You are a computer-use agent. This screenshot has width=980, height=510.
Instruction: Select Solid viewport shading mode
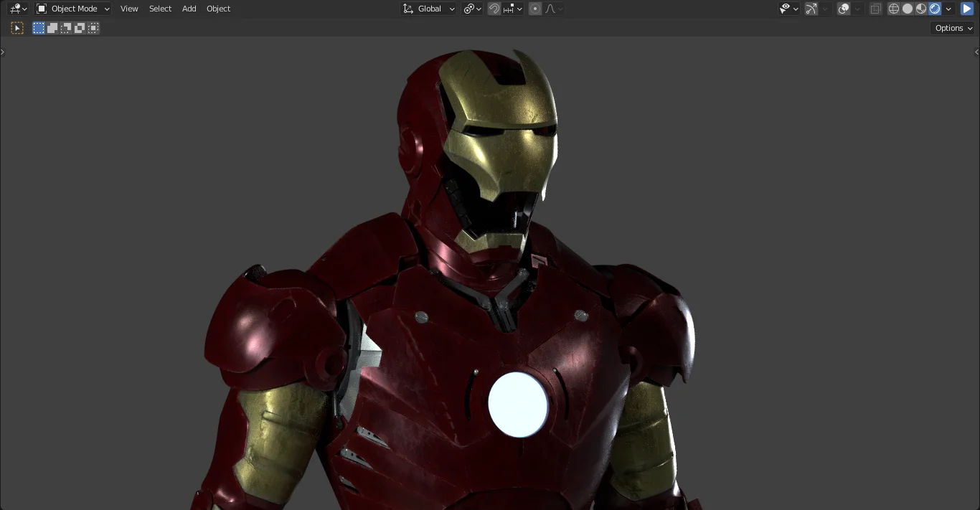click(908, 8)
